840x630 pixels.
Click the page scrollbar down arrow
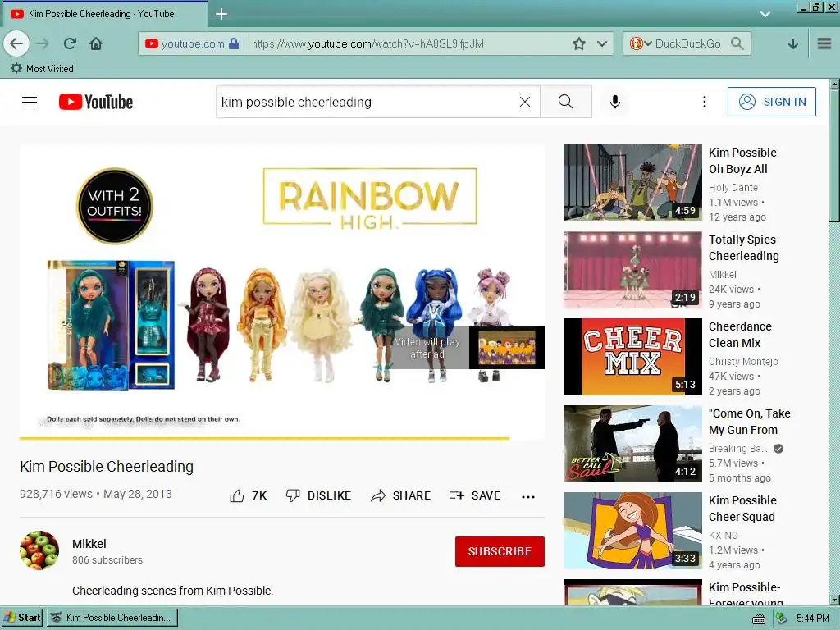(x=834, y=600)
